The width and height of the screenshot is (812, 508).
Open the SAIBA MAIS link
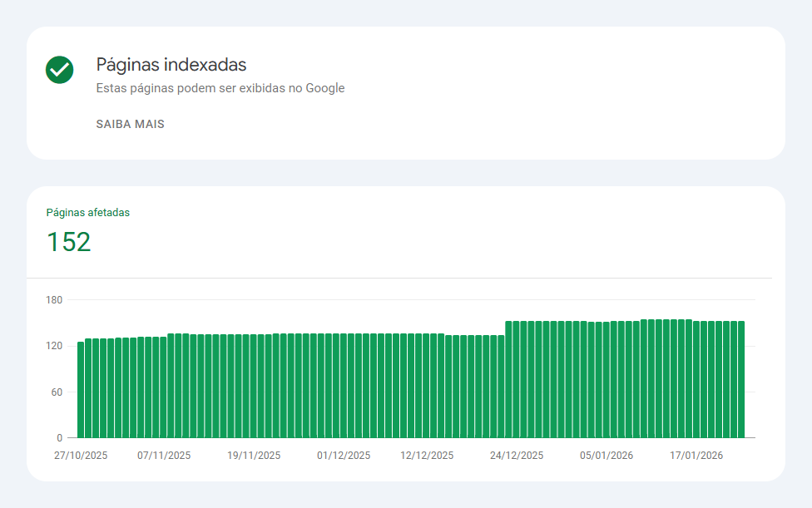(130, 124)
